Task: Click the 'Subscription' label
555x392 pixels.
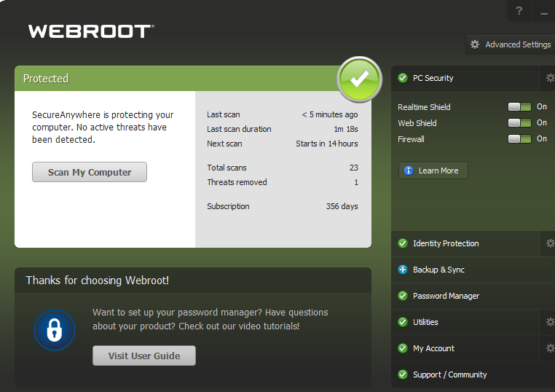Action: (228, 206)
